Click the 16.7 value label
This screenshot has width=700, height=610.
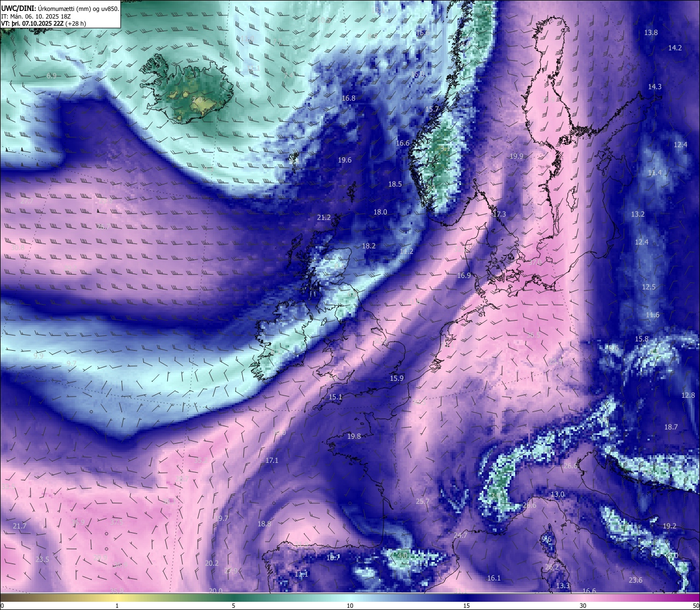(x=333, y=558)
